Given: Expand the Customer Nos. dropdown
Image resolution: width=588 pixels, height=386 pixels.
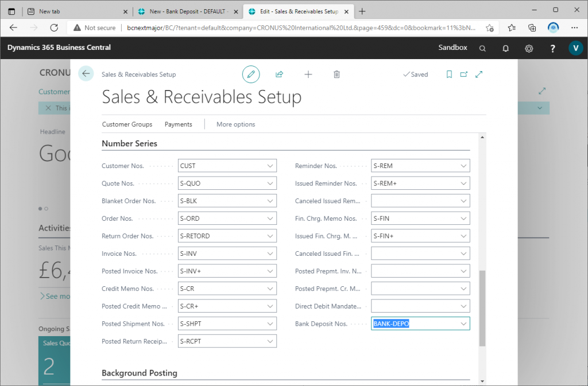Looking at the screenshot, I should click(x=270, y=166).
